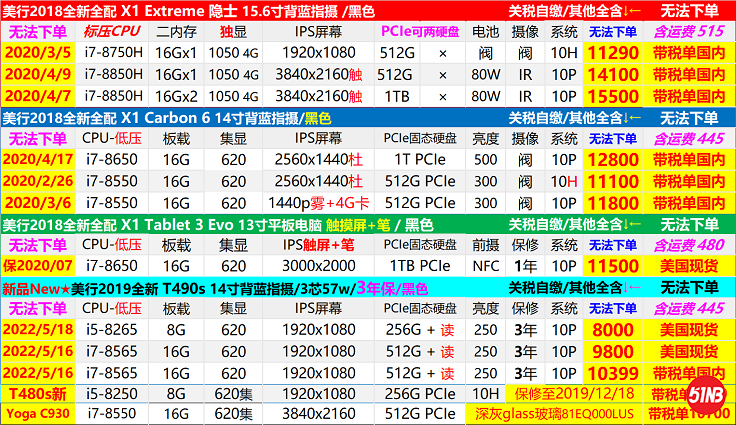Click the date cell 2020/4/7

38,96
